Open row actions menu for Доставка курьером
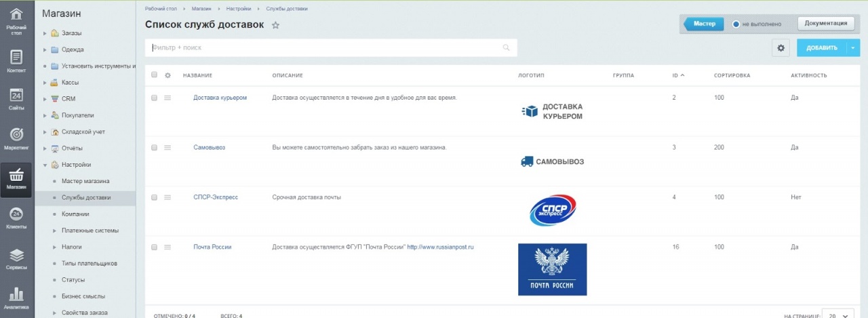This screenshot has height=318, width=868. pos(167,98)
